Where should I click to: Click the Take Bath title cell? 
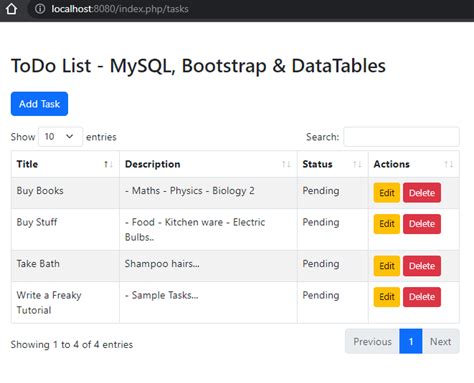[65, 266]
